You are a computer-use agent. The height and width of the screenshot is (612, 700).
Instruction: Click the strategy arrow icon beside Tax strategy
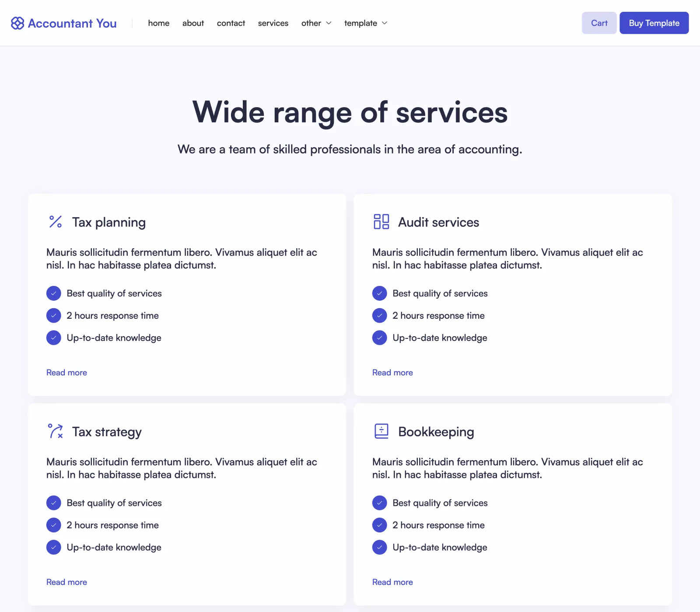click(x=56, y=431)
